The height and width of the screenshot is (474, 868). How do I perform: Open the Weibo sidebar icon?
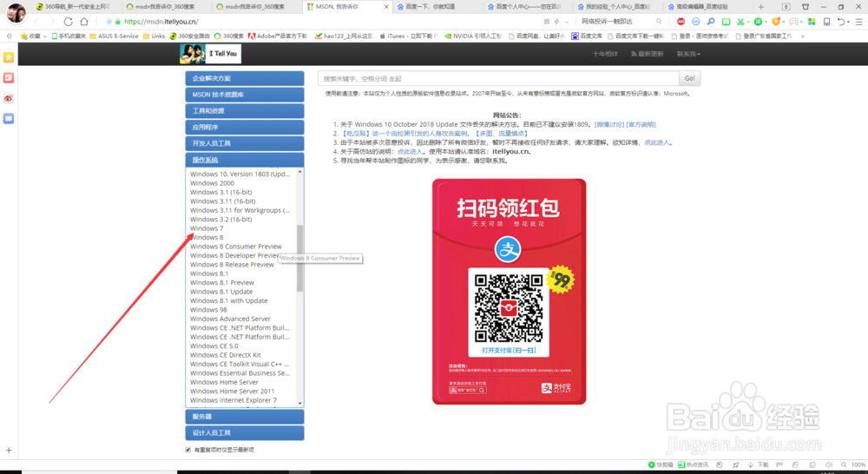tap(9, 99)
